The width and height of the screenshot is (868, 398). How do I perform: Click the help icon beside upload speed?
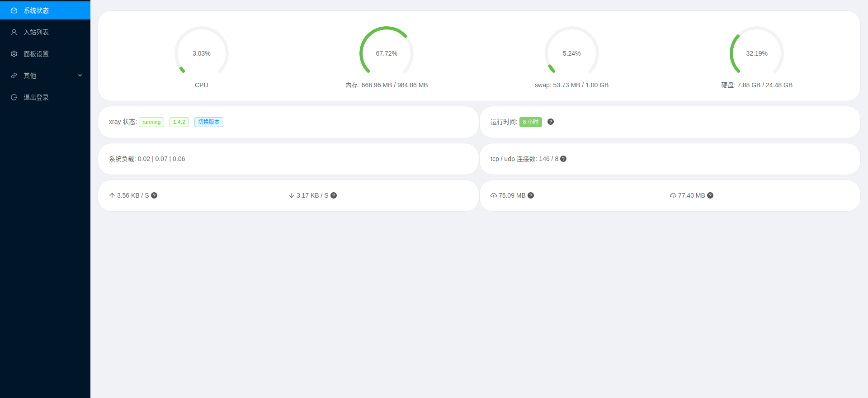point(154,195)
